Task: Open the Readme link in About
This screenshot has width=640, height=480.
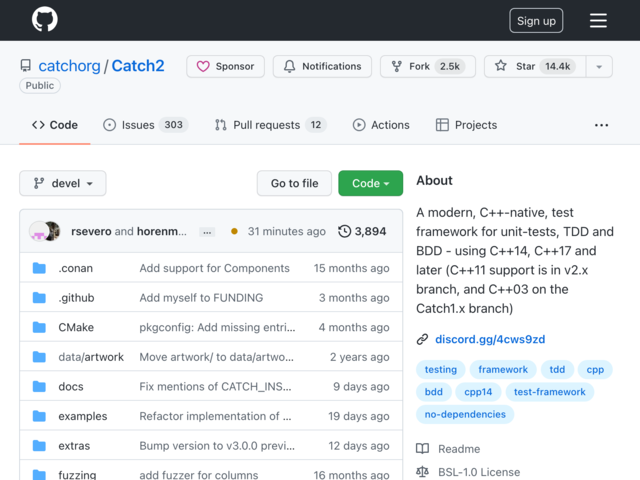Action: point(459,449)
